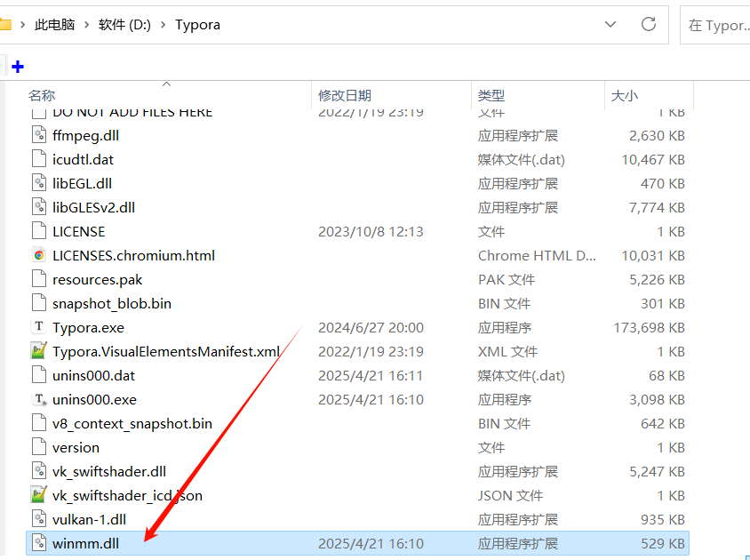Viewport: 750px width, 560px height.
Task: Select the file name unins000.exe
Action: (95, 400)
